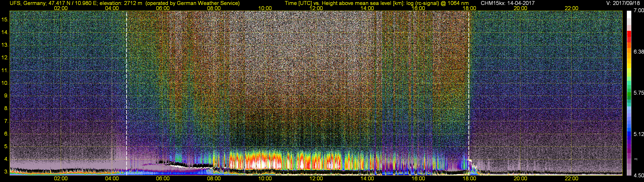This screenshot has height=182, width=644.
Task: Click the 14:00 label on bottom time axis
Action: [367, 179]
